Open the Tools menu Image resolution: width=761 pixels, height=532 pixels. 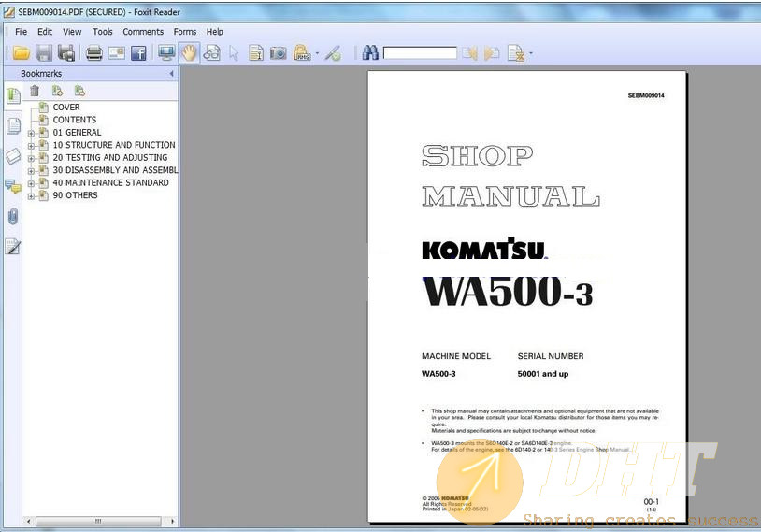[x=103, y=32]
